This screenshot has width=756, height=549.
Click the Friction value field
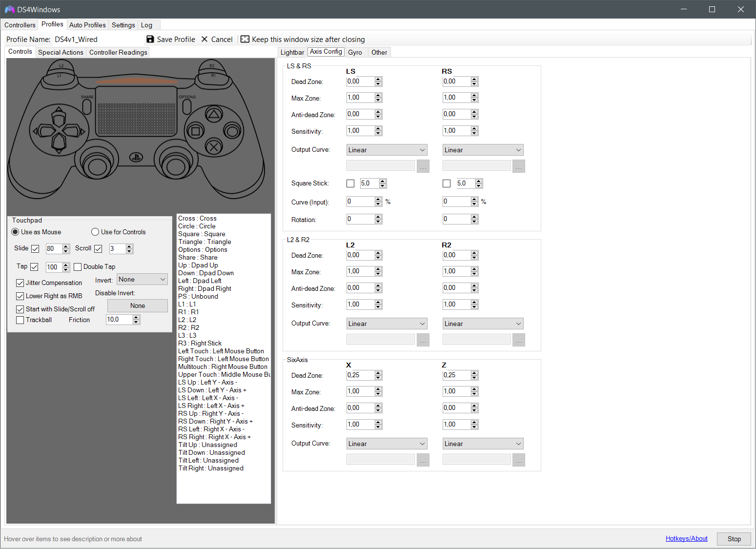[x=120, y=320]
